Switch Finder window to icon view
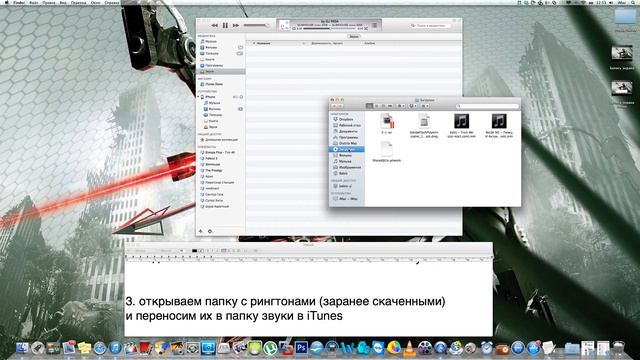The image size is (640, 360). click(369, 106)
